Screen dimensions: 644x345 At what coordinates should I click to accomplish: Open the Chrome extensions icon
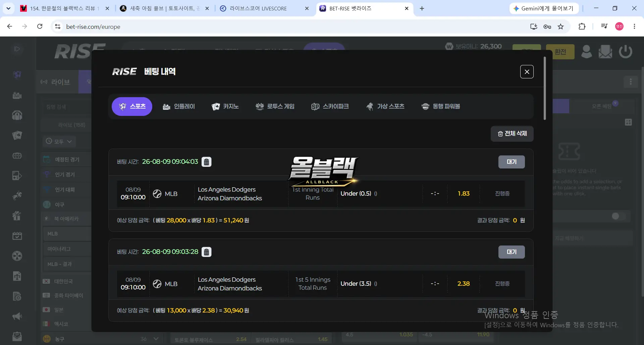click(x=582, y=26)
